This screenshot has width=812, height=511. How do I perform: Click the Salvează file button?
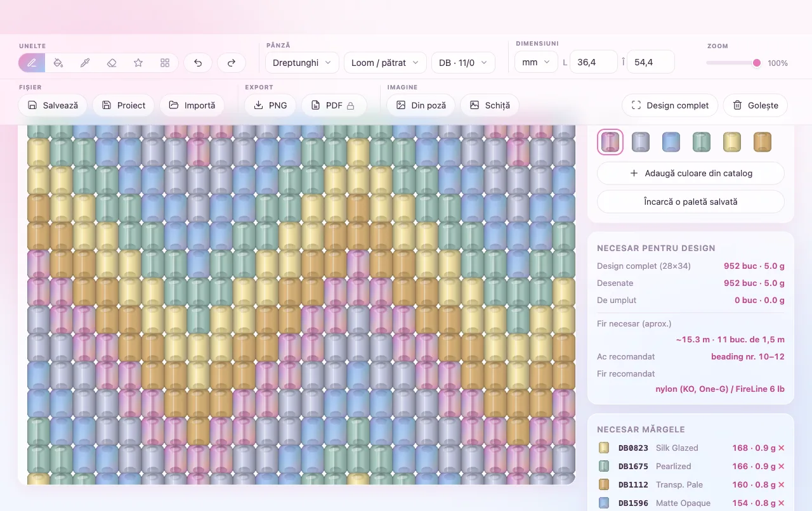click(53, 105)
